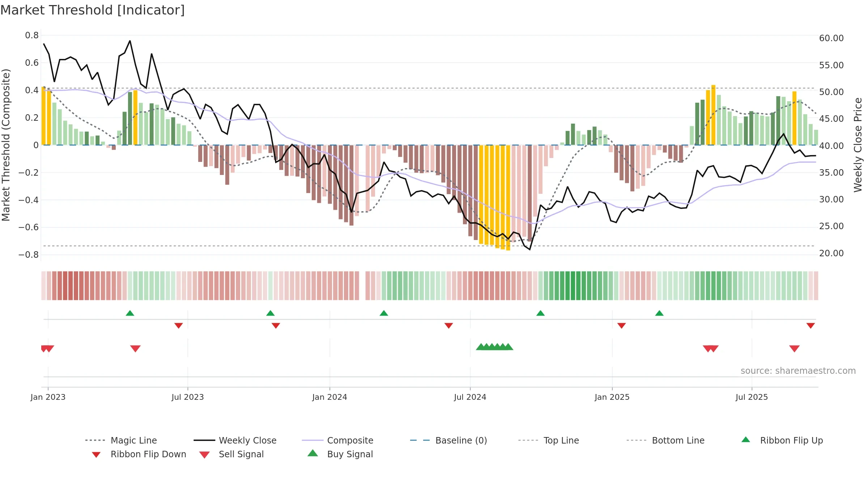The width and height of the screenshot is (868, 488).
Task: Toggle the Magic Line legend entry
Action: [121, 440]
